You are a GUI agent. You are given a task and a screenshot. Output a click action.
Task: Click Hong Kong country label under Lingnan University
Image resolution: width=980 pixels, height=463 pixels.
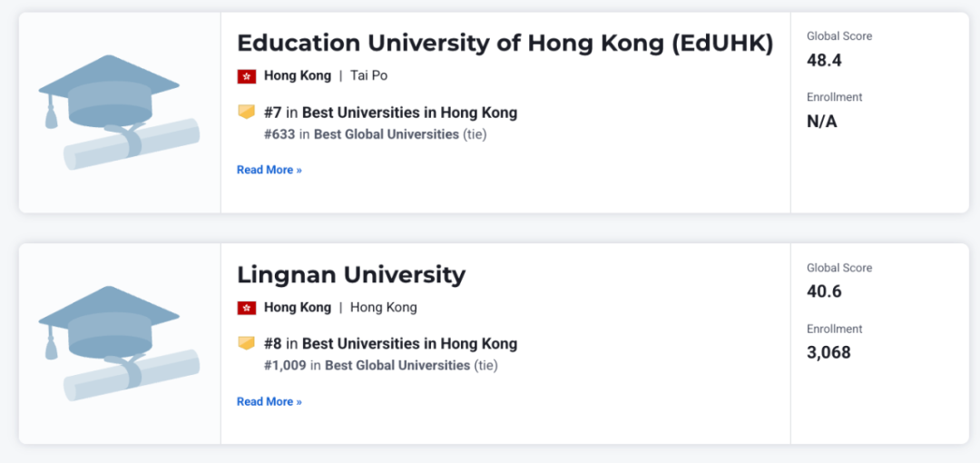298,308
